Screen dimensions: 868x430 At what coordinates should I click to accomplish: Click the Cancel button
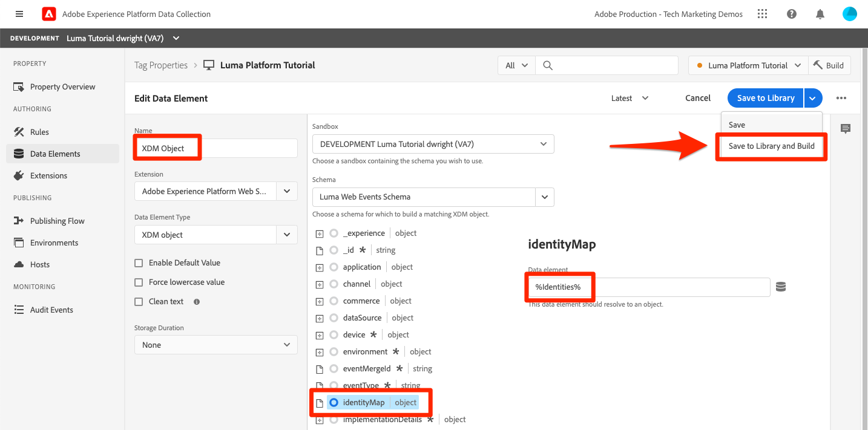pyautogui.click(x=698, y=98)
